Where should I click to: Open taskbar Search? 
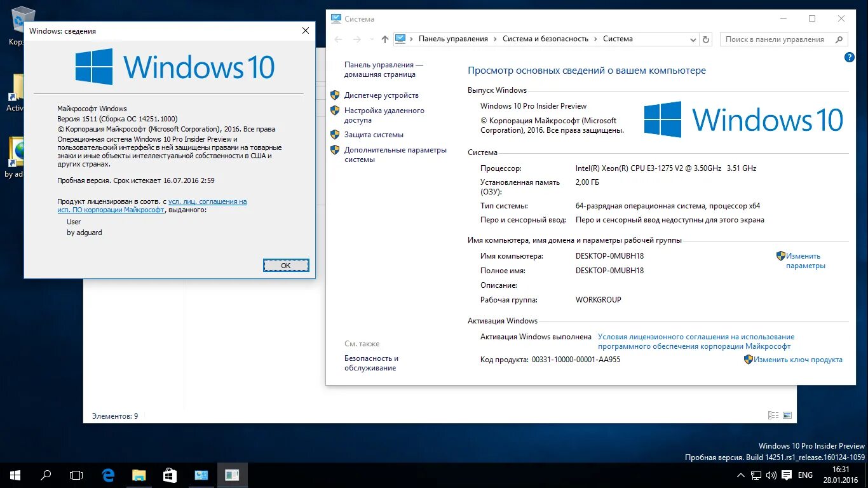tap(46, 475)
